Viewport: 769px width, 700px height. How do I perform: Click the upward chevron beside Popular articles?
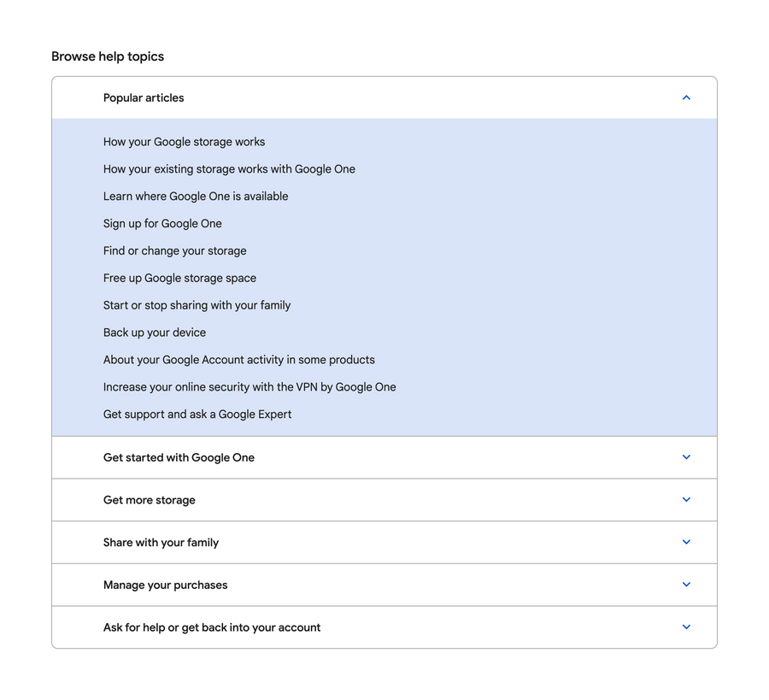[686, 97]
